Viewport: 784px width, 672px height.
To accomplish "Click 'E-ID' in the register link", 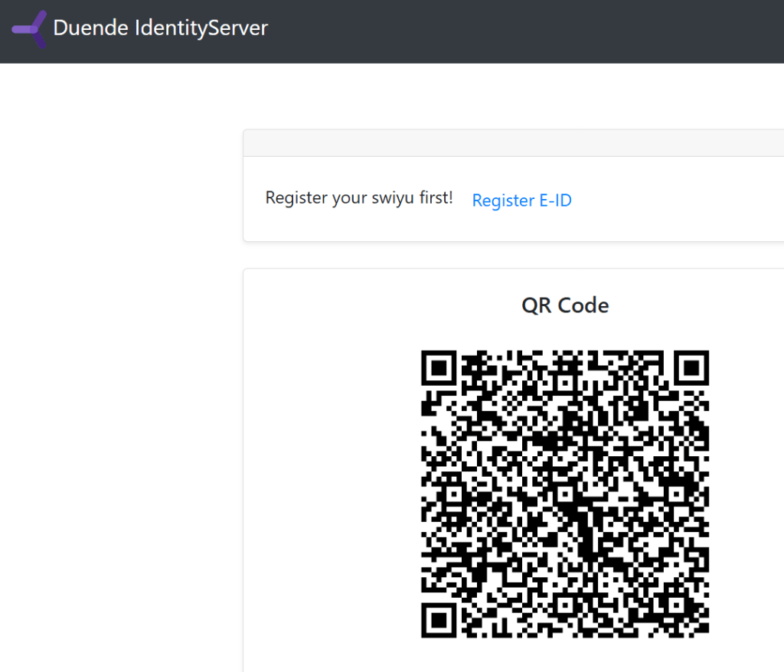I will click(554, 201).
